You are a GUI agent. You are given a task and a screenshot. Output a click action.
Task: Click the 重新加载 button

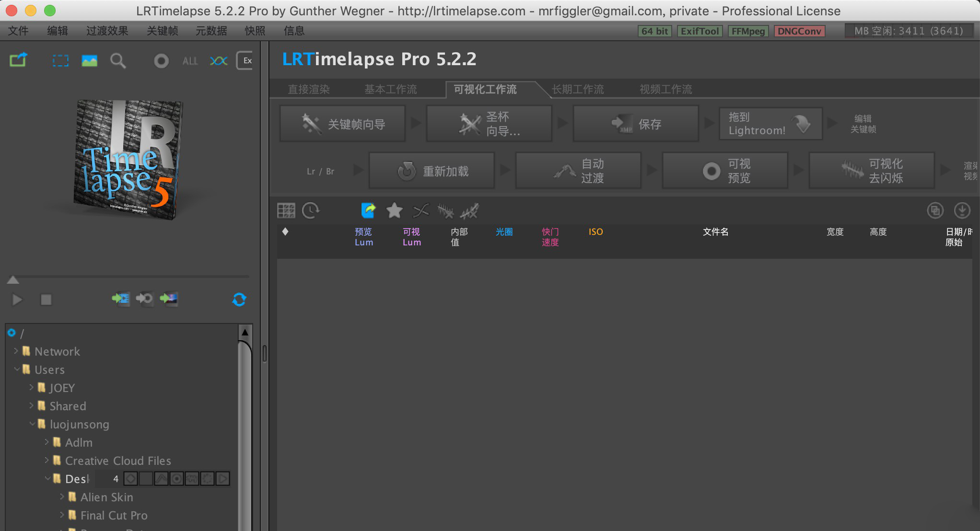point(432,171)
